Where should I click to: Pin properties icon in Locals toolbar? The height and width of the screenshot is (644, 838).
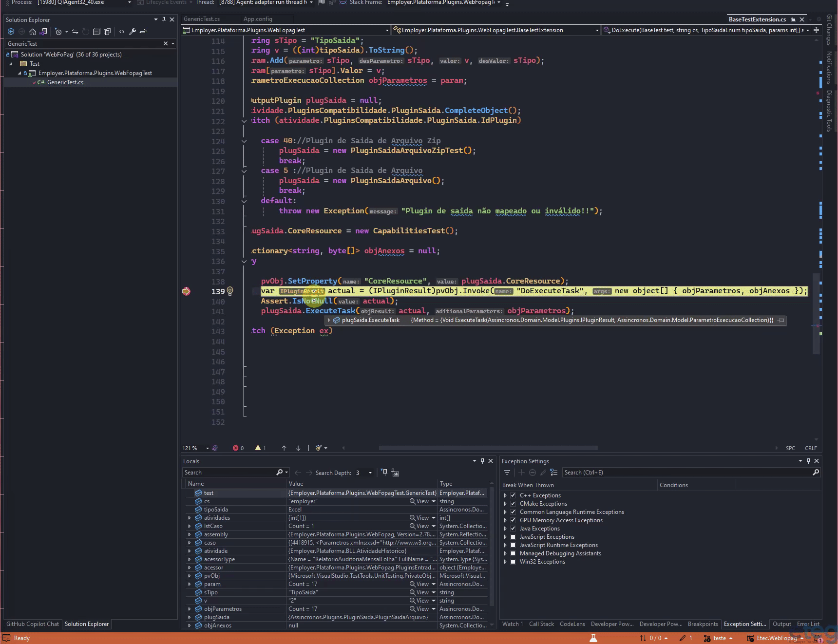pyautogui.click(x=384, y=472)
